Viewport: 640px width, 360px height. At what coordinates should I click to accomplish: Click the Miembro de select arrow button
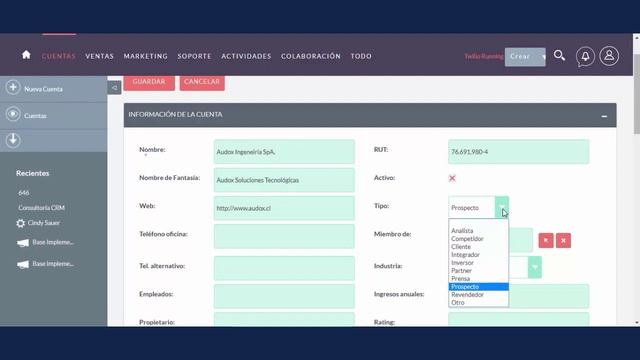546,241
